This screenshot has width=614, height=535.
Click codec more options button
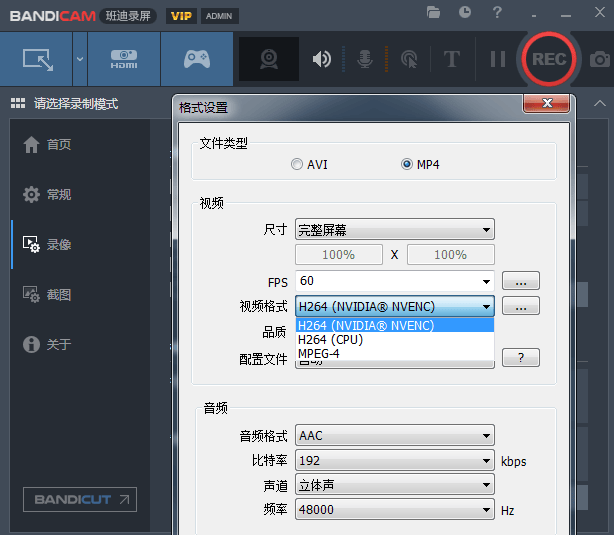[521, 306]
